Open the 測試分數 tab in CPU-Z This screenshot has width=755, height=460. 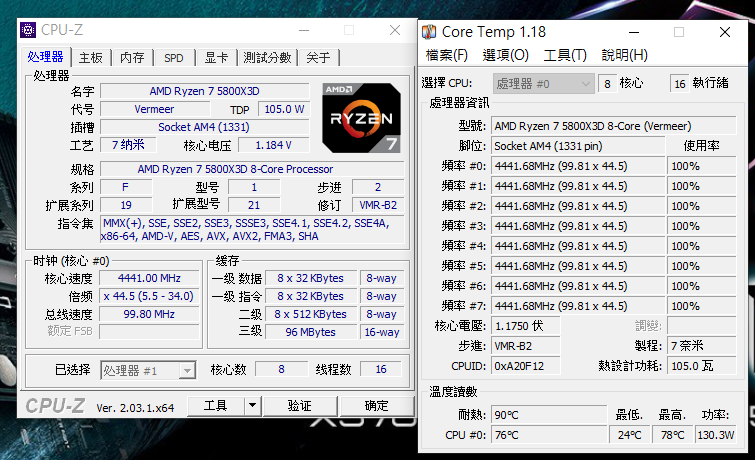coord(267,58)
